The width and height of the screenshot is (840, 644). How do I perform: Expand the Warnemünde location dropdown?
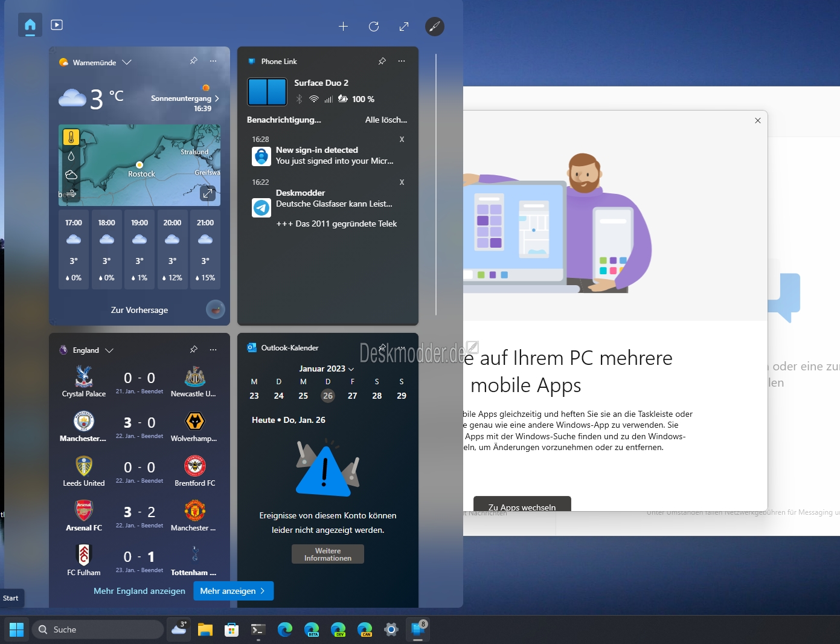pos(127,62)
